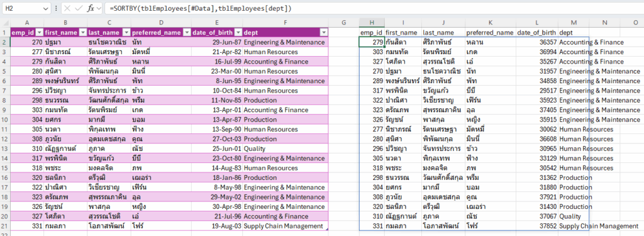The image size is (644, 236).
Task: Select column O header
Action: [635, 23]
